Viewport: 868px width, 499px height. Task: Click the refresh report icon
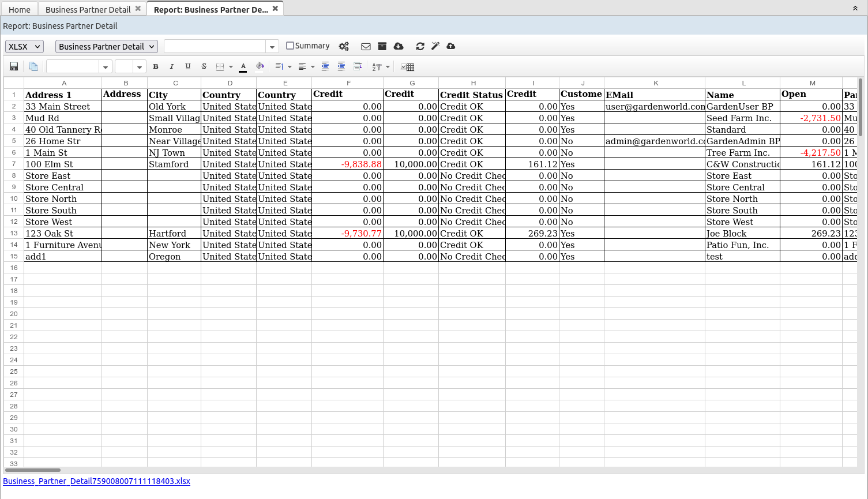420,46
